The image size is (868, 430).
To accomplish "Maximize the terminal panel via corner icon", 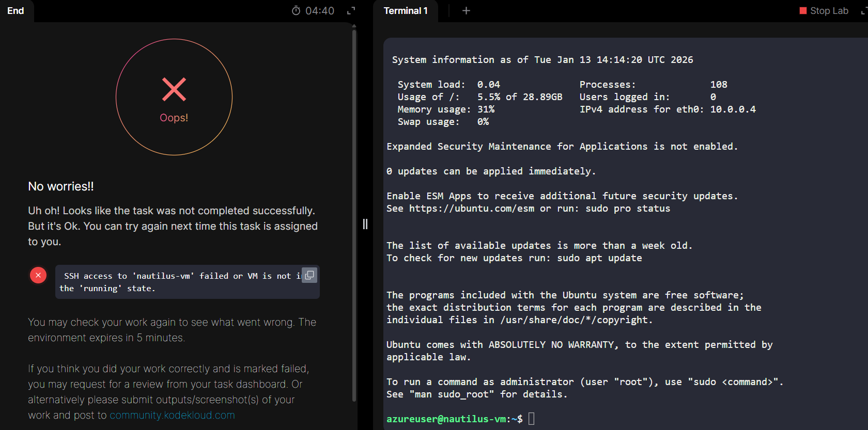I will (x=864, y=11).
